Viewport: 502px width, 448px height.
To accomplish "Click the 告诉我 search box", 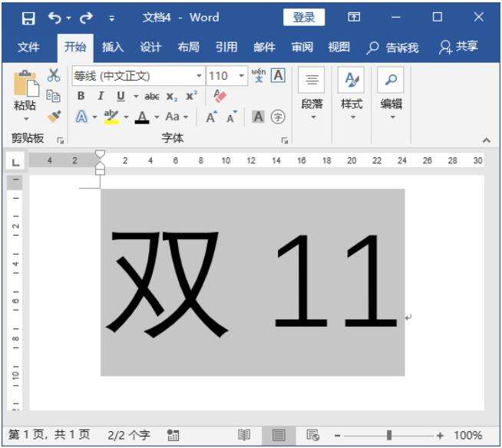I will (392, 48).
